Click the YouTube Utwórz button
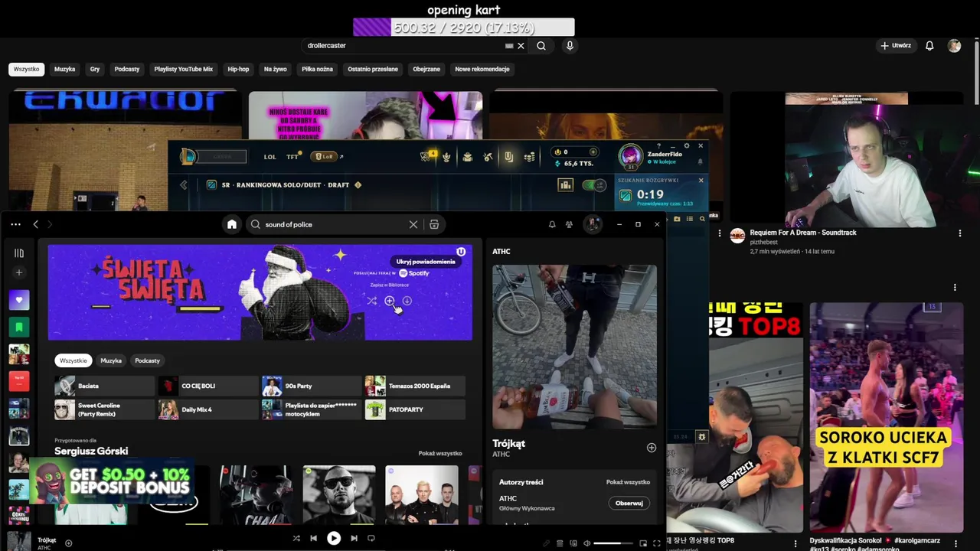Screen dimensions: 980x551 (x=896, y=46)
